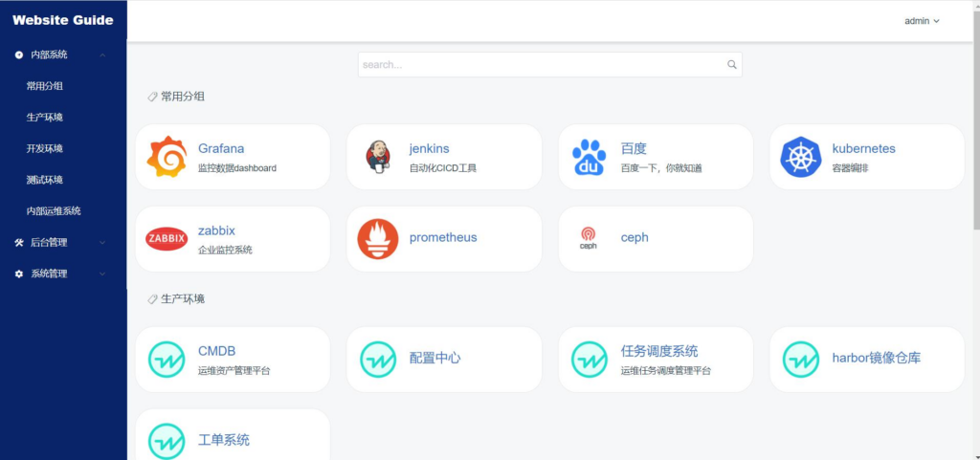Click the red Zabbix logo
The width and height of the screenshot is (980, 460).
tap(167, 239)
